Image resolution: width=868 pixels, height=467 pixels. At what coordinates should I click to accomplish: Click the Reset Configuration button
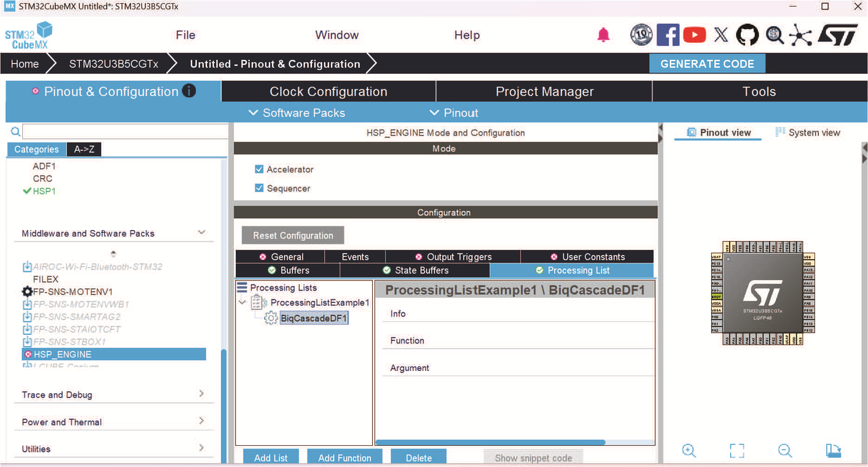click(293, 235)
